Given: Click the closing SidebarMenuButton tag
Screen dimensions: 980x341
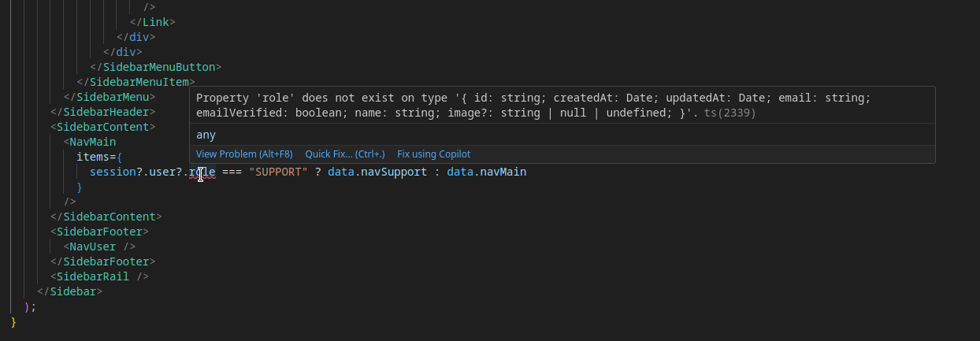Looking at the screenshot, I should pos(156,67).
